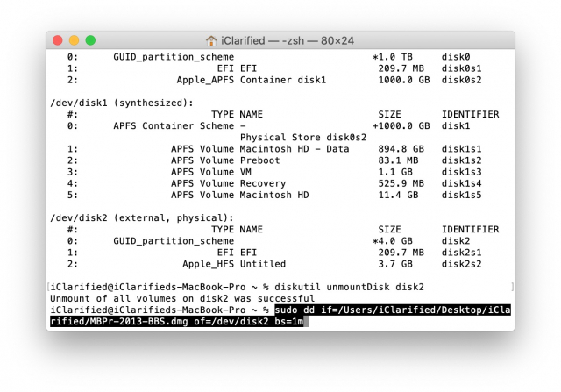Click the /dev/disk2 (external, physical) heading
This screenshot has width=561, height=392.
coord(142,218)
